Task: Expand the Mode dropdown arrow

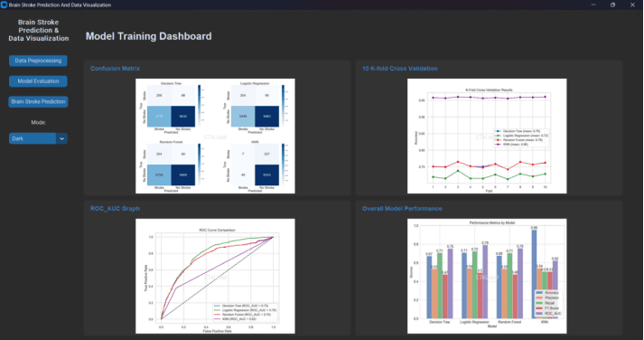Action: click(x=61, y=138)
